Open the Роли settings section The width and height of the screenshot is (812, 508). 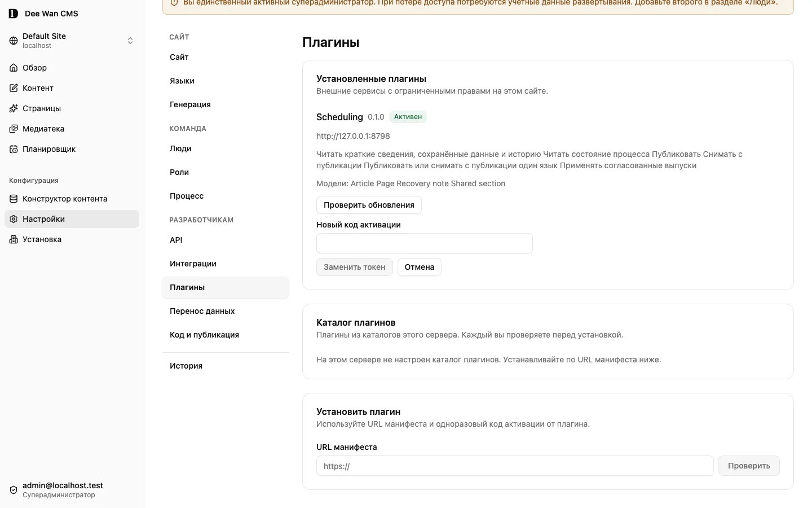coord(226,172)
